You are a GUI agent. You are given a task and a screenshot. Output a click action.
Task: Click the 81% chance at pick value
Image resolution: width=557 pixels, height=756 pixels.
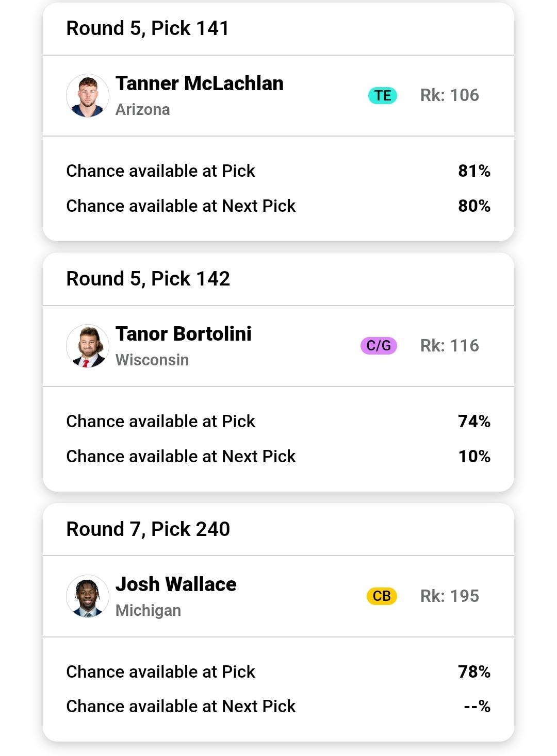[474, 171]
